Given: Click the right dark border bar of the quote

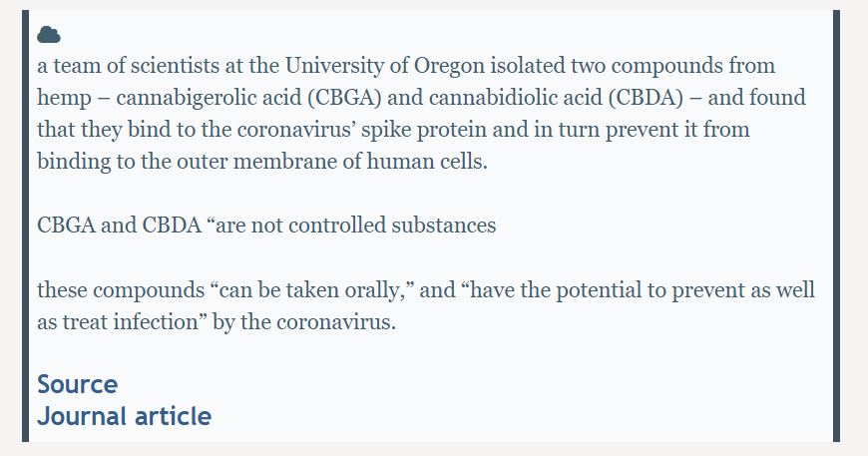Looking at the screenshot, I should coord(836,226).
